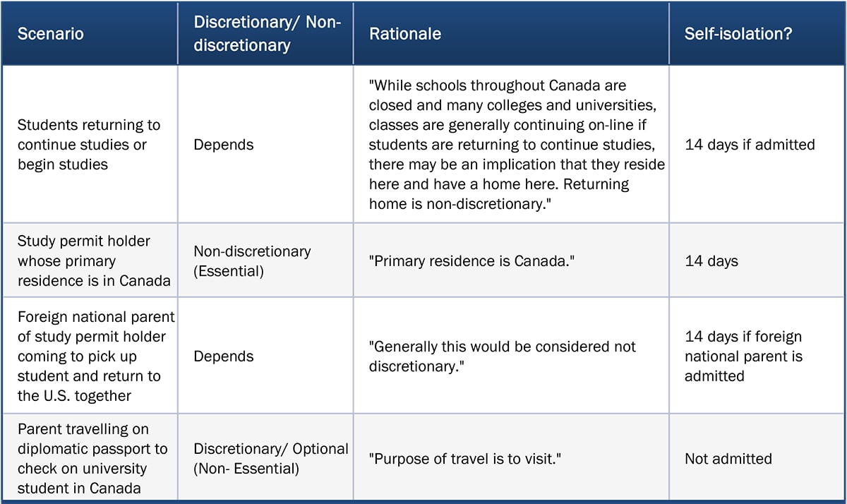Click the 'Generally this would be considered not discretionary' cell
Screen dimensions: 847x504
(x=502, y=356)
